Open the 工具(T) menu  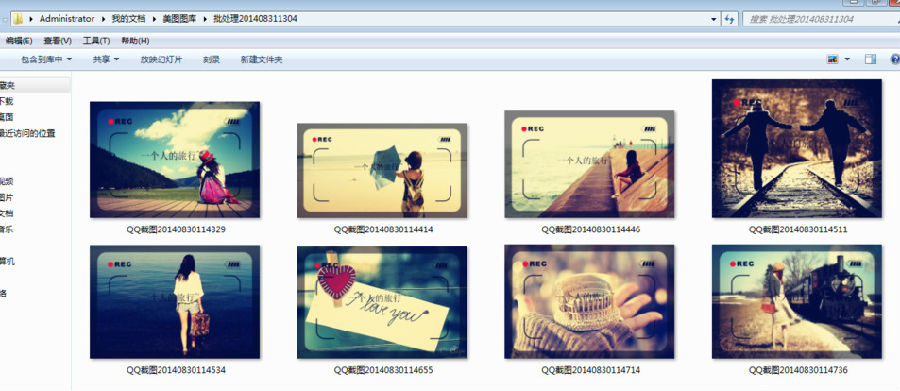tap(96, 41)
